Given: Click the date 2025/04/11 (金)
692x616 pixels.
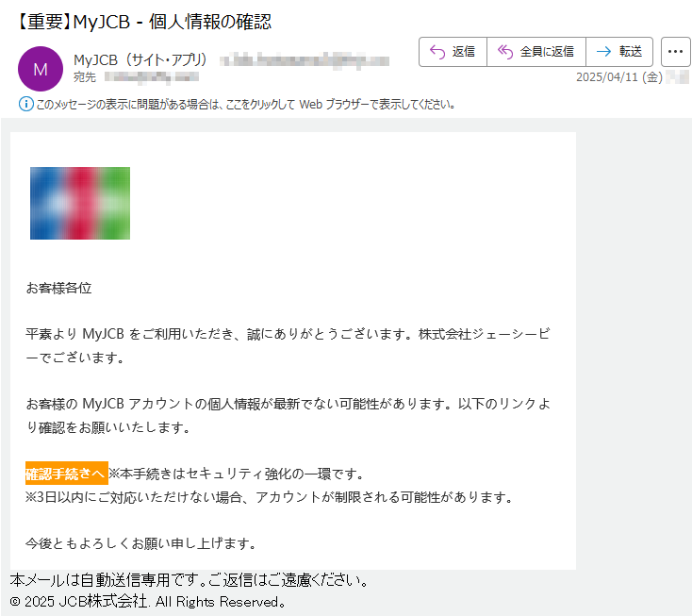Looking at the screenshot, I should pyautogui.click(x=619, y=77).
